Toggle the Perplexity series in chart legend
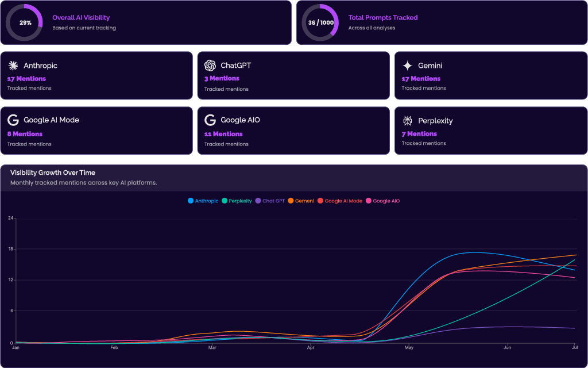The image size is (588, 368). [x=237, y=201]
